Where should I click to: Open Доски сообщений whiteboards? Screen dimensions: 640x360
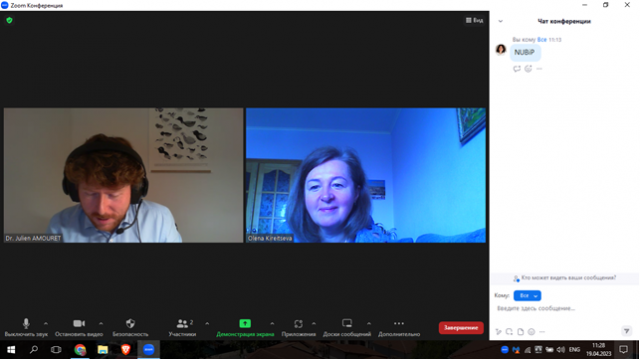pos(347,327)
